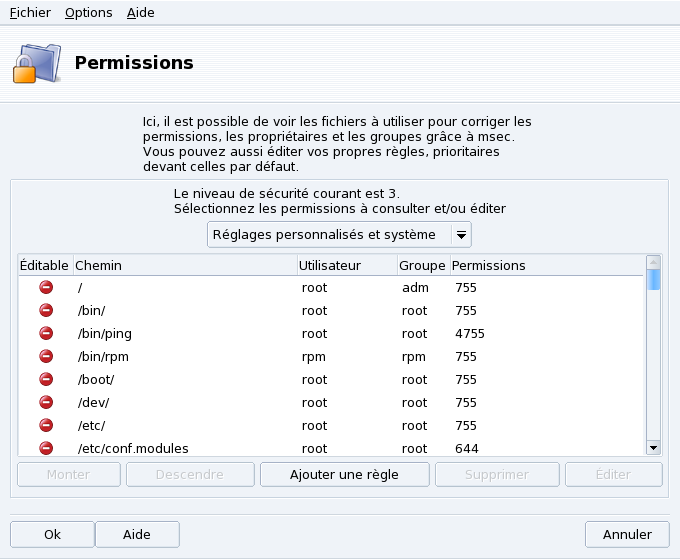The height and width of the screenshot is (560, 680).
Task: Click the red icon beside /etc/ row
Action: (46, 425)
